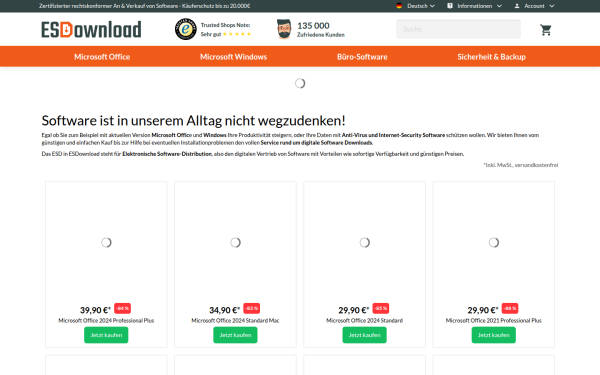Buy Microsoft Office 2024 Standard Mac
Screen dimensions: 600x375
(235, 335)
